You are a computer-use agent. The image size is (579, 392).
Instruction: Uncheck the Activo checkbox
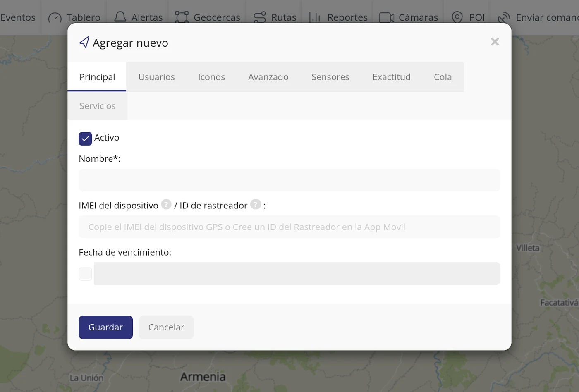[x=85, y=139]
